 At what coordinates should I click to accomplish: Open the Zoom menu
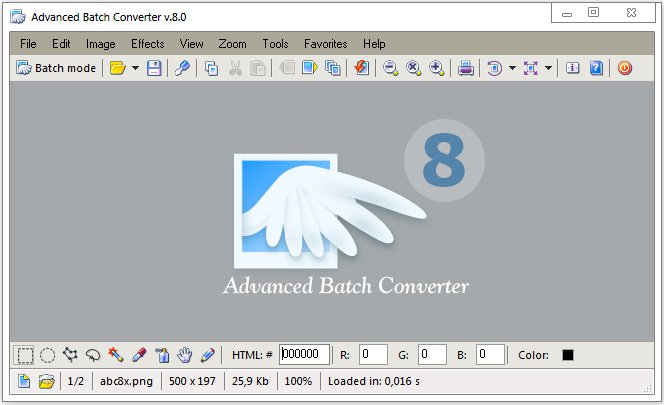click(232, 44)
